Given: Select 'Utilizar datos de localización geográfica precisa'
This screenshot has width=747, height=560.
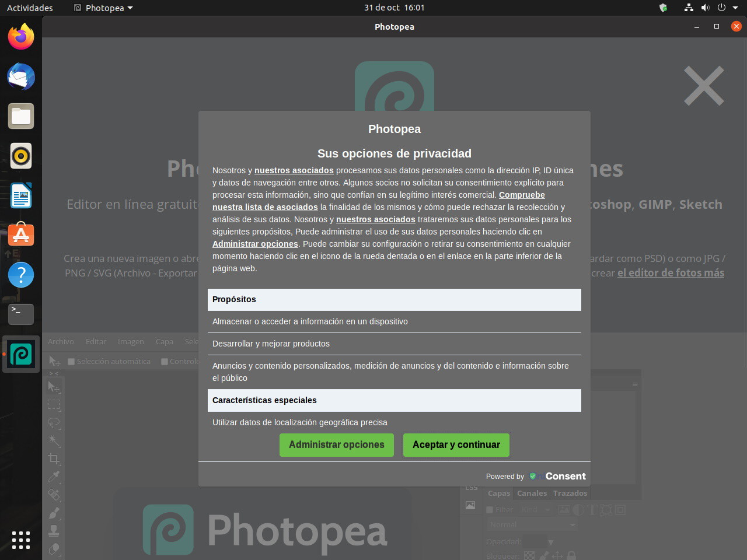Looking at the screenshot, I should point(395,422).
